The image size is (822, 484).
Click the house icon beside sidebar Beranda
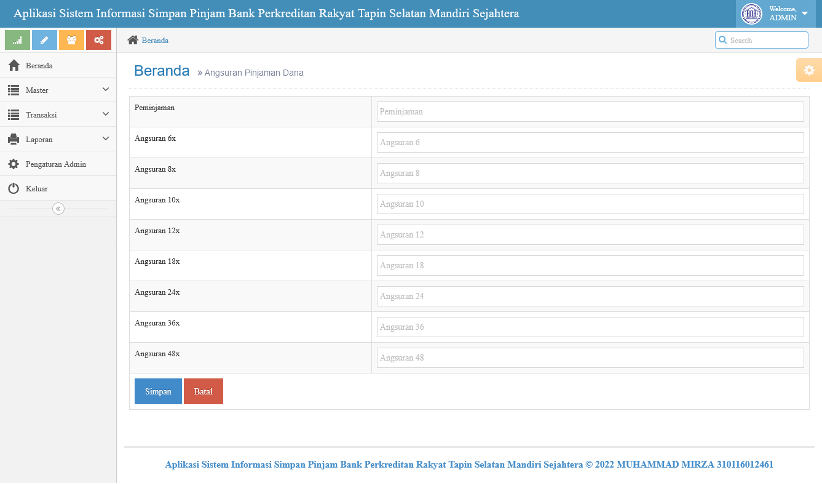(x=14, y=66)
